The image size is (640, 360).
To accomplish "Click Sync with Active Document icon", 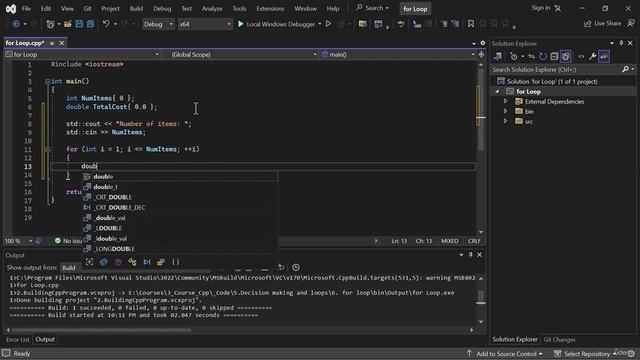I will [531, 56].
